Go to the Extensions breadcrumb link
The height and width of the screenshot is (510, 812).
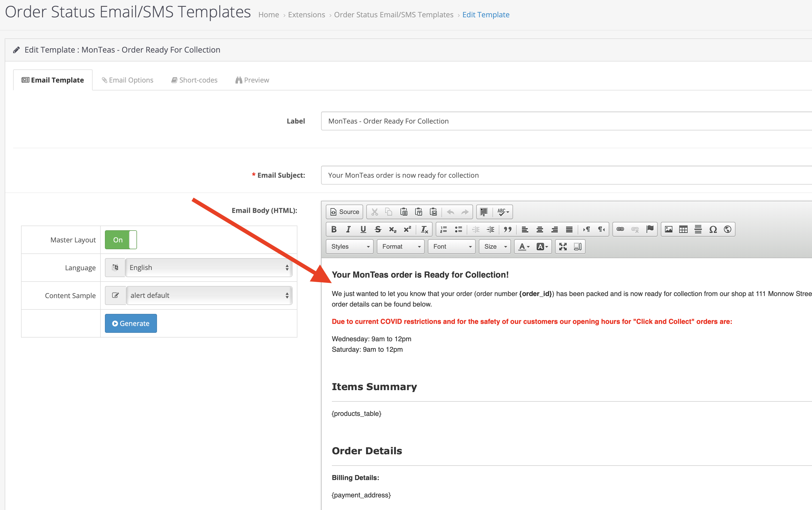pyautogui.click(x=306, y=15)
